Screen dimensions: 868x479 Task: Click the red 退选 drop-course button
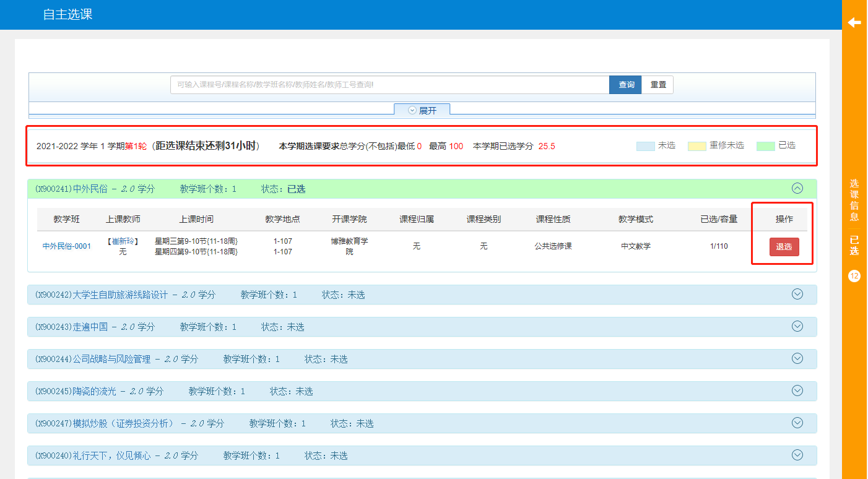pos(784,247)
